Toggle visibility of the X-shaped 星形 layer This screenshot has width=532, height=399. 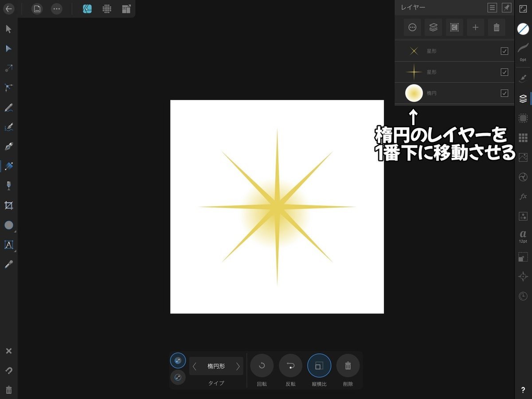505,51
